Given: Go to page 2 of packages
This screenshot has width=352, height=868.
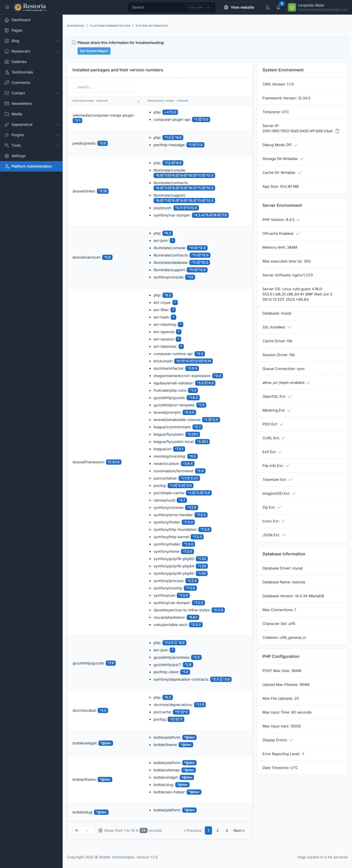Looking at the screenshot, I should tap(217, 830).
